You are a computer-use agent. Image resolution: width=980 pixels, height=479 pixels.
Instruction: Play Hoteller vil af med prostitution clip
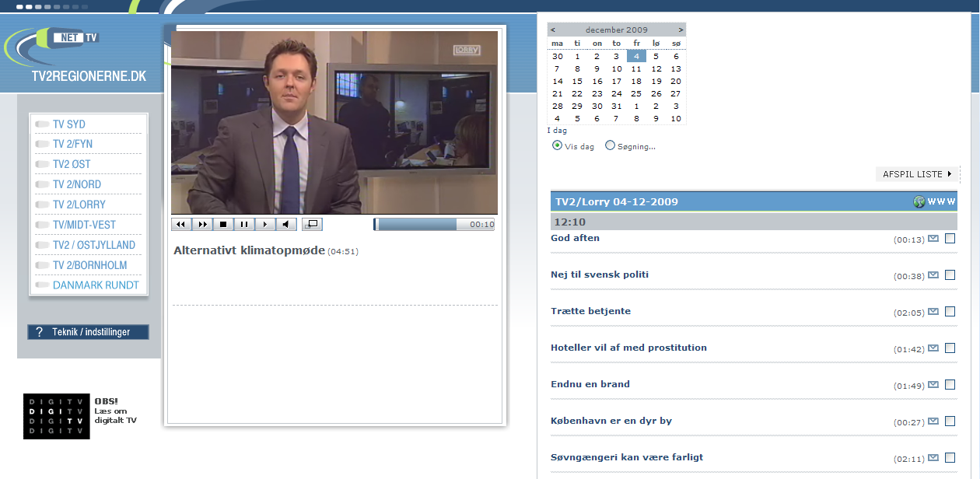point(628,348)
